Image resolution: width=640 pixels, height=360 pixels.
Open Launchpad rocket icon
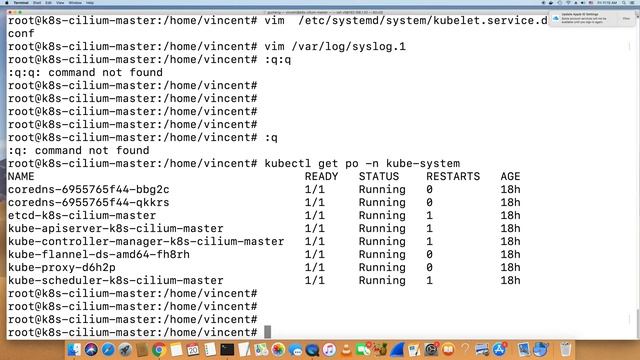click(125, 349)
